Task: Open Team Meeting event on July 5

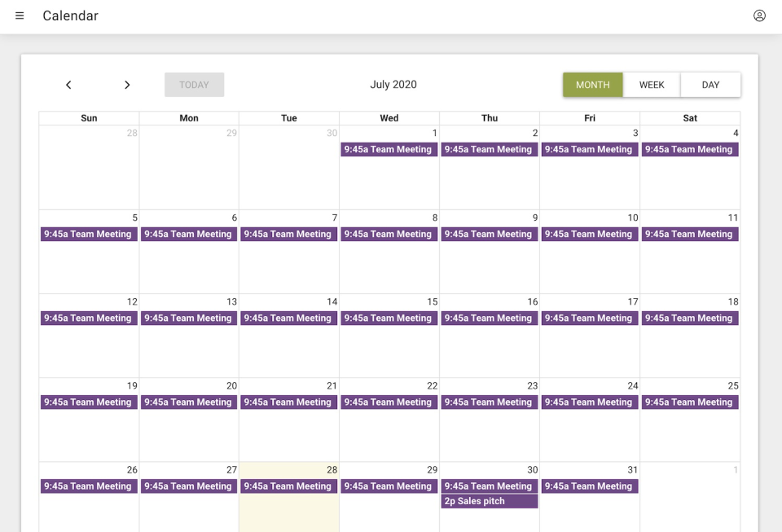Action: (x=89, y=235)
